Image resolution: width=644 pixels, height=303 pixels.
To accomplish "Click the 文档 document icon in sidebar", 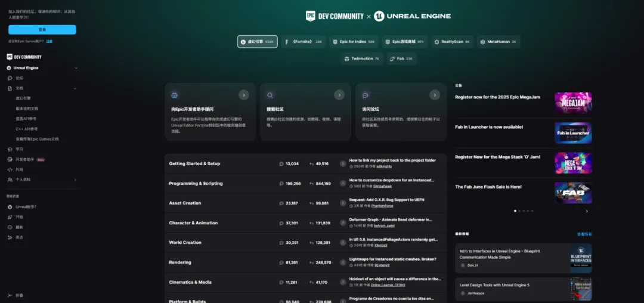I will click(10, 88).
